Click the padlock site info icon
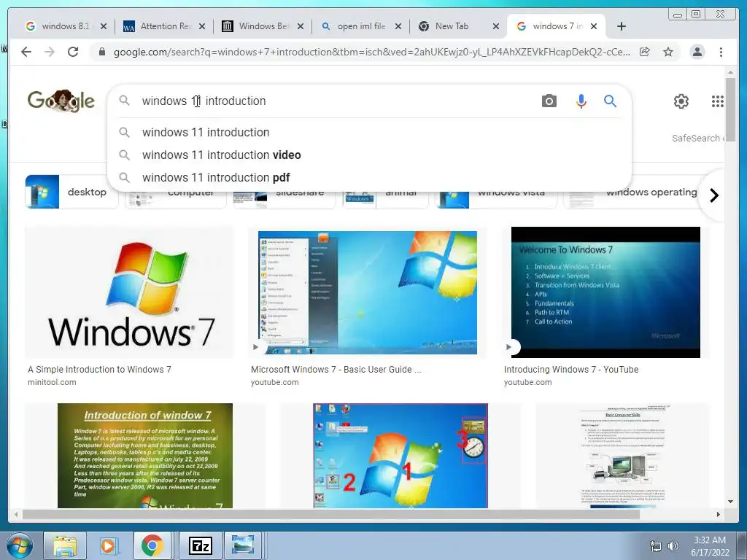747x560 pixels. 102,52
